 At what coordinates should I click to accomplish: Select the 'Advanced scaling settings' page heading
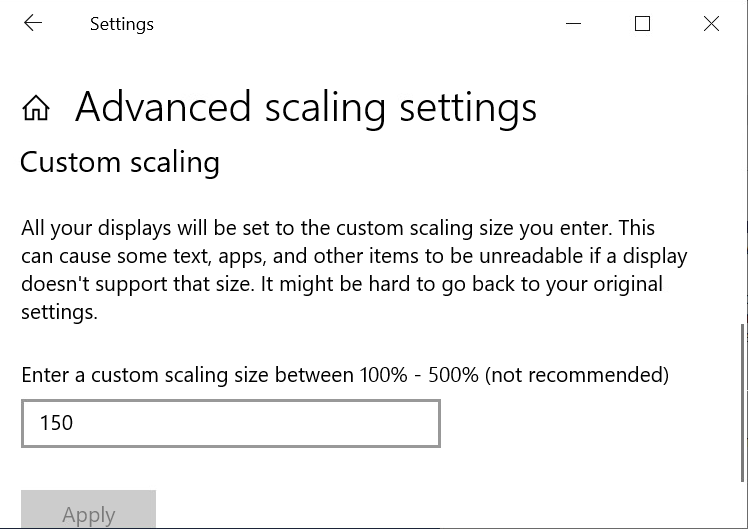click(x=305, y=108)
